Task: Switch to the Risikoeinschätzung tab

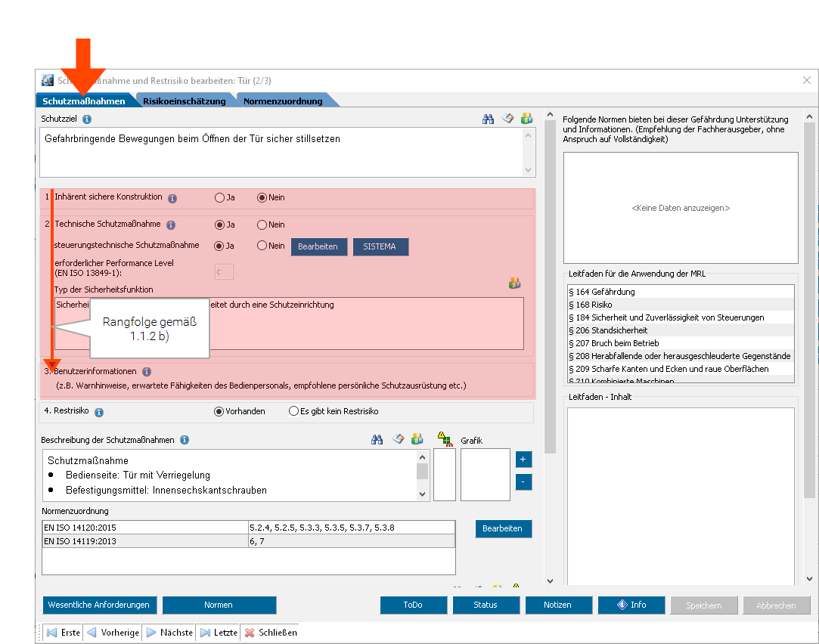Action: click(x=184, y=101)
